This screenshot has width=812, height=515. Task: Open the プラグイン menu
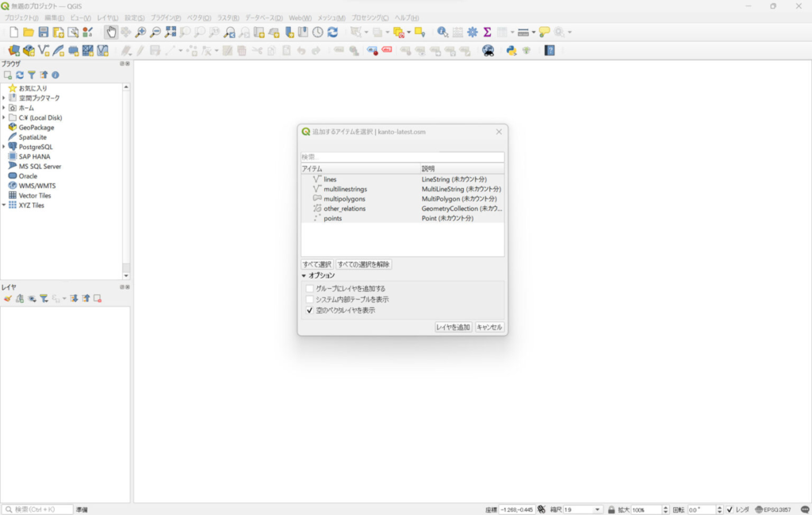click(165, 17)
